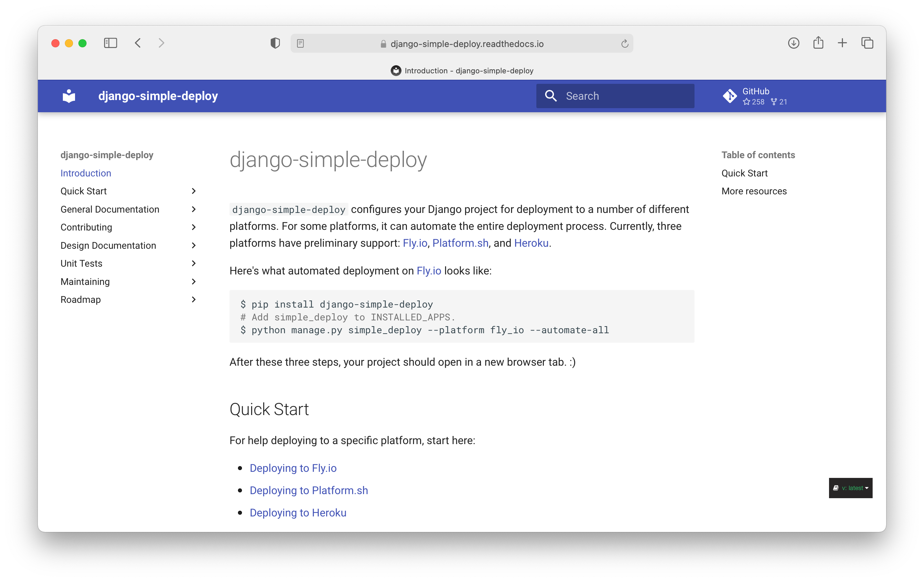The height and width of the screenshot is (582, 924).
Task: Click the pip install django-simple-deploy code line
Action: coord(336,304)
